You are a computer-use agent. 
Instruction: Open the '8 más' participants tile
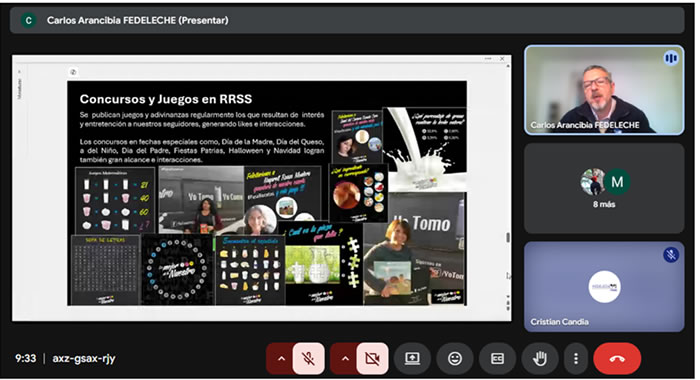tap(604, 188)
